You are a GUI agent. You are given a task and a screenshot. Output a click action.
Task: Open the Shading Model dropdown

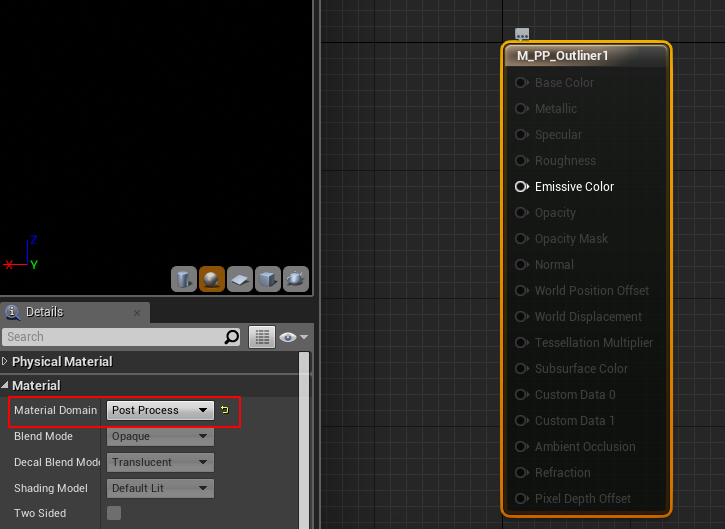click(160, 488)
